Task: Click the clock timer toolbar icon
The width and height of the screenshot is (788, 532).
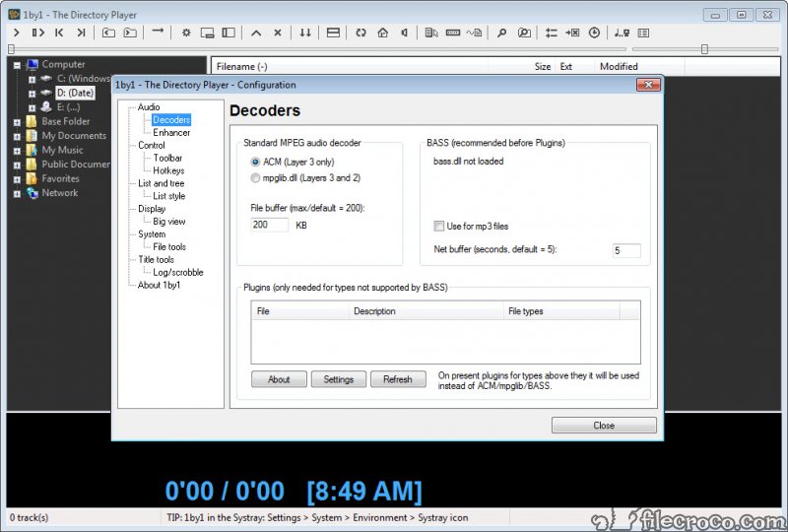Action: point(594,33)
